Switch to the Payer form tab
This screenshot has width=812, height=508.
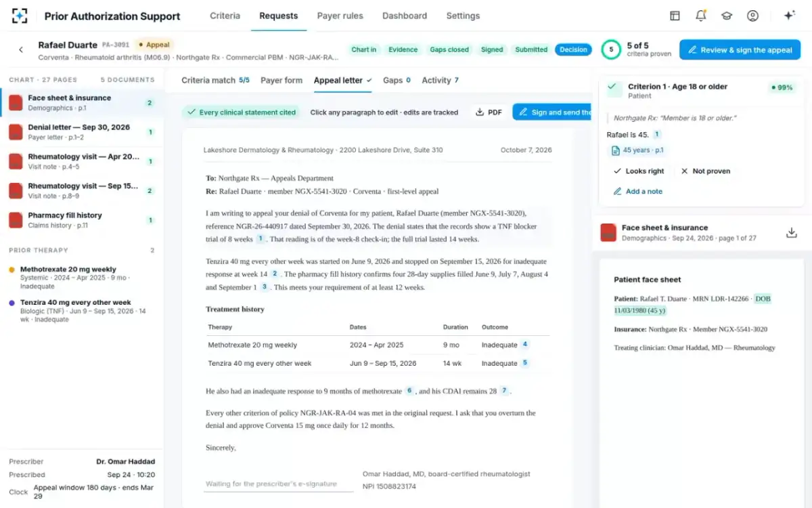(x=281, y=80)
